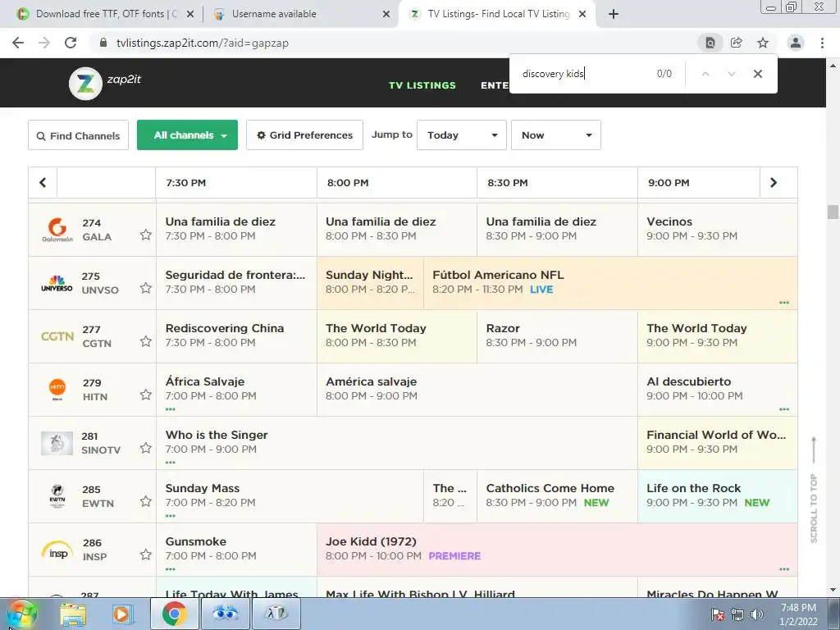This screenshot has width=840, height=630.
Task: Show earlier listings with the left grid arrow
Action: [x=43, y=183]
